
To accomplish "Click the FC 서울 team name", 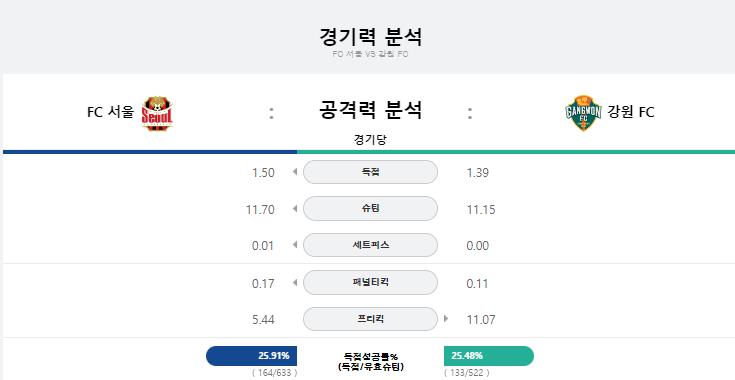I will (111, 112).
